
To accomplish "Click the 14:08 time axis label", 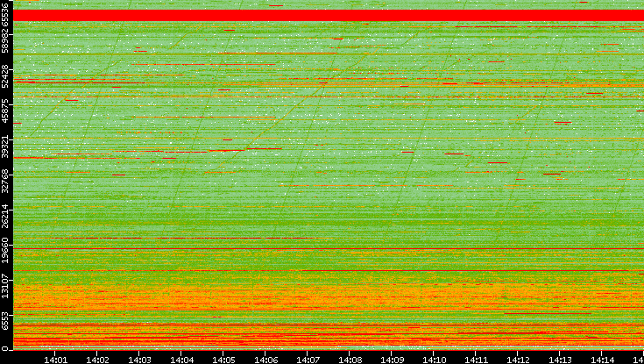I will pos(349,360).
